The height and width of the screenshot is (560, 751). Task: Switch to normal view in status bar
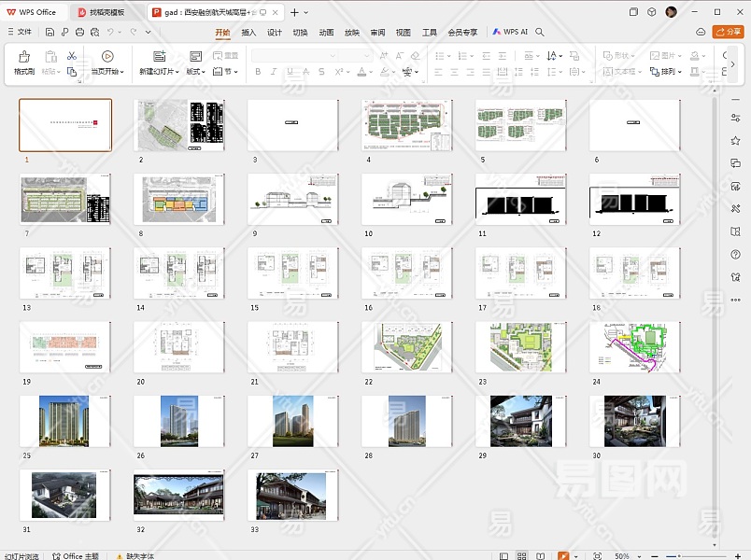tap(502, 555)
